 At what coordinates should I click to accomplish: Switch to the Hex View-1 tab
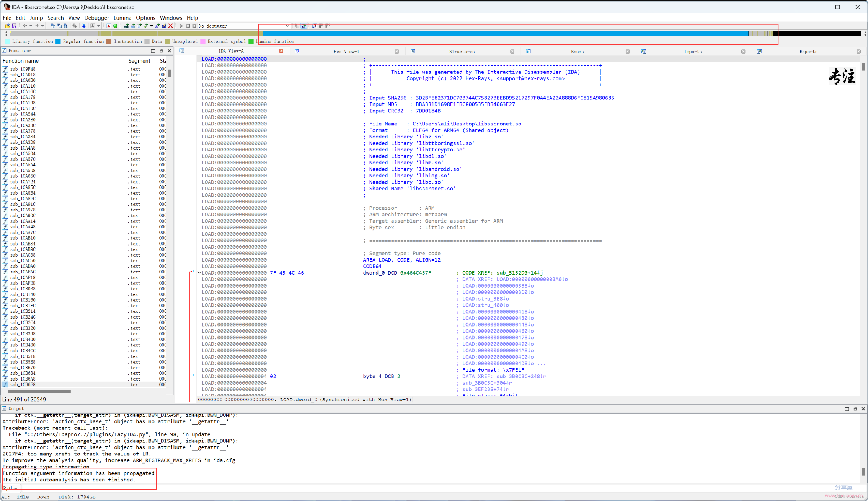tap(346, 51)
